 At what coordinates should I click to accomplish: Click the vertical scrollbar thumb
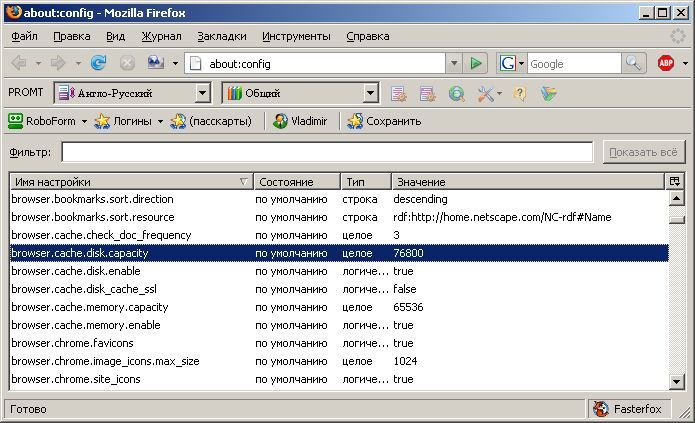click(x=676, y=219)
